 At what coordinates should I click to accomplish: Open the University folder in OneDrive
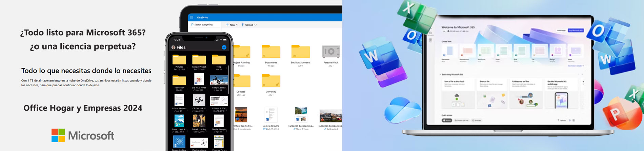coord(271,81)
